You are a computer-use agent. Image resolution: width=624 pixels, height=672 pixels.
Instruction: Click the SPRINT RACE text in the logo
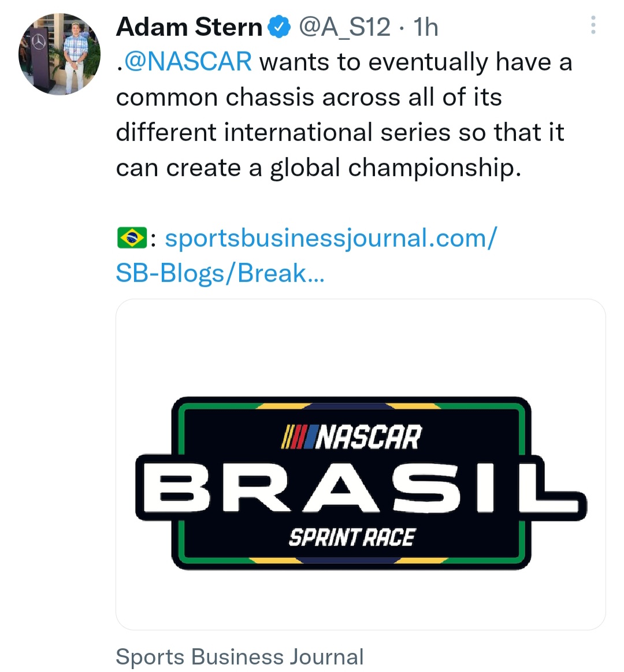351,538
